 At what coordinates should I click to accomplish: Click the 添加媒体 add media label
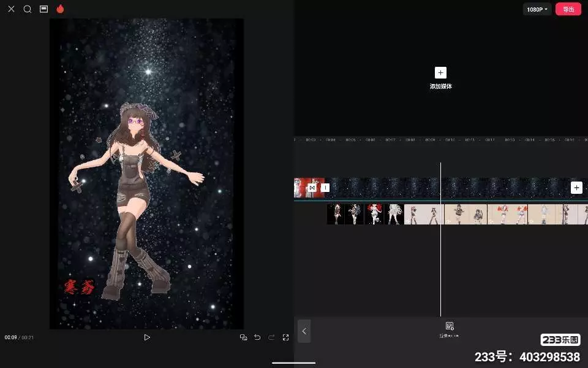tap(440, 86)
